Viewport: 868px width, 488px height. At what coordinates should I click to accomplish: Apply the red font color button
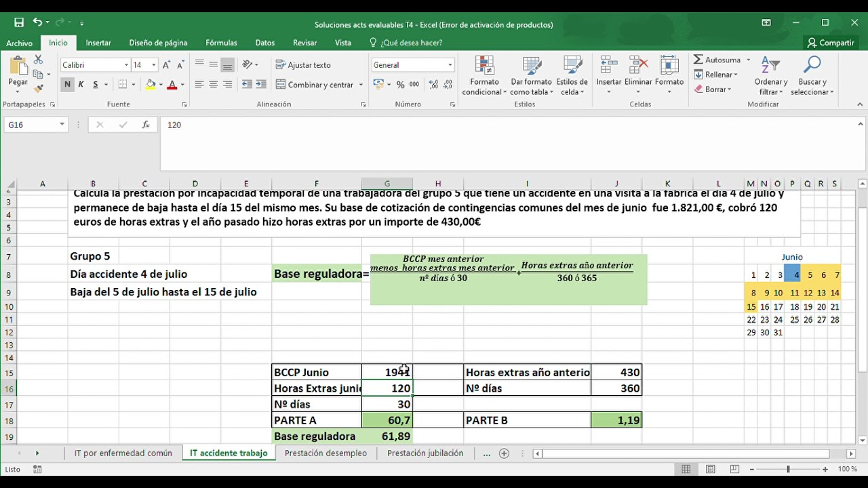pos(172,85)
